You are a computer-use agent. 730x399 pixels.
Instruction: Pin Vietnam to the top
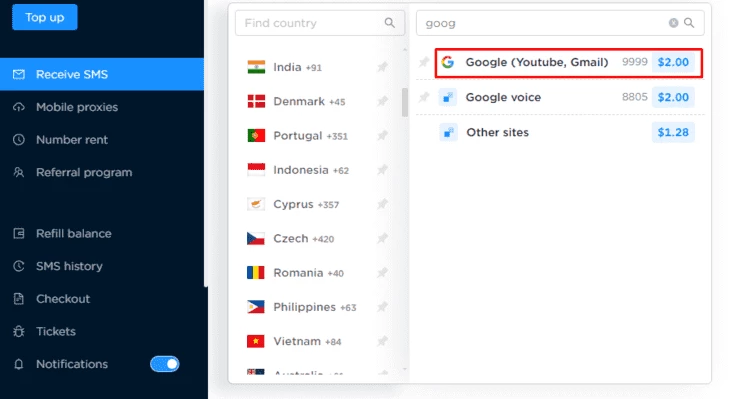(x=382, y=341)
